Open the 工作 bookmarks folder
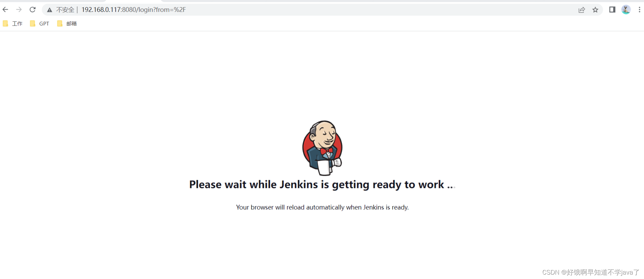The image size is (644, 279). click(13, 23)
